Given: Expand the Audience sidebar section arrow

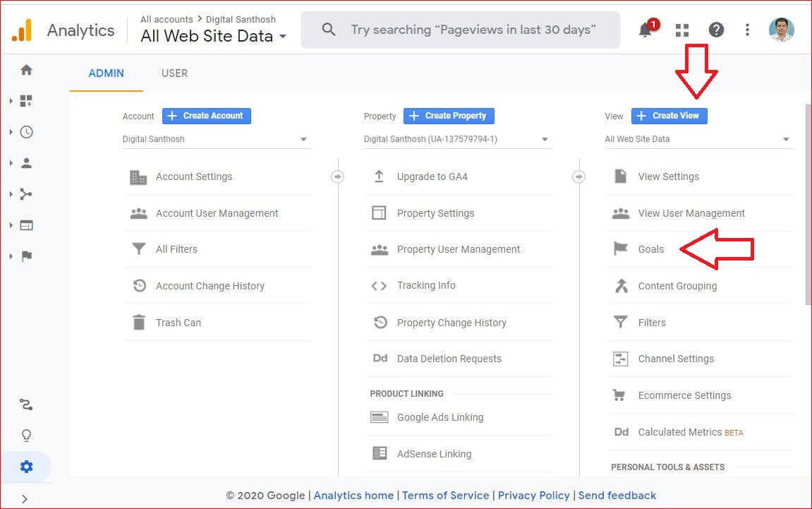Looking at the screenshot, I should (x=11, y=163).
